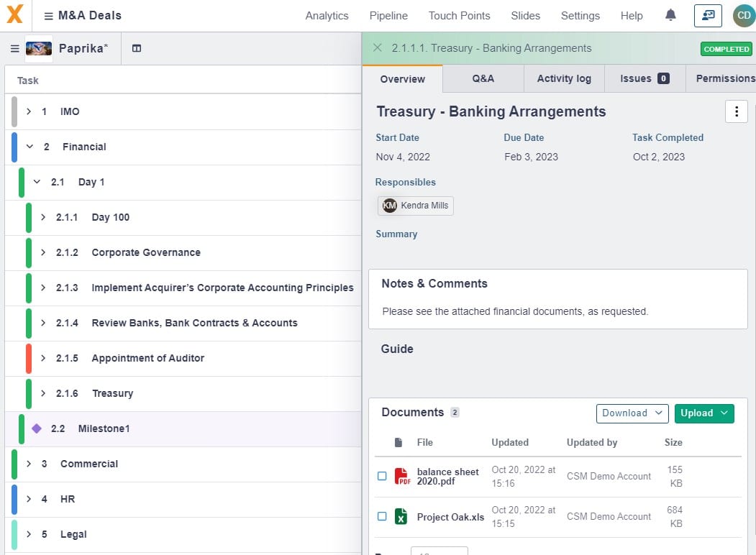The image size is (756, 555).
Task: Expand the IMO task row
Action: 29,111
